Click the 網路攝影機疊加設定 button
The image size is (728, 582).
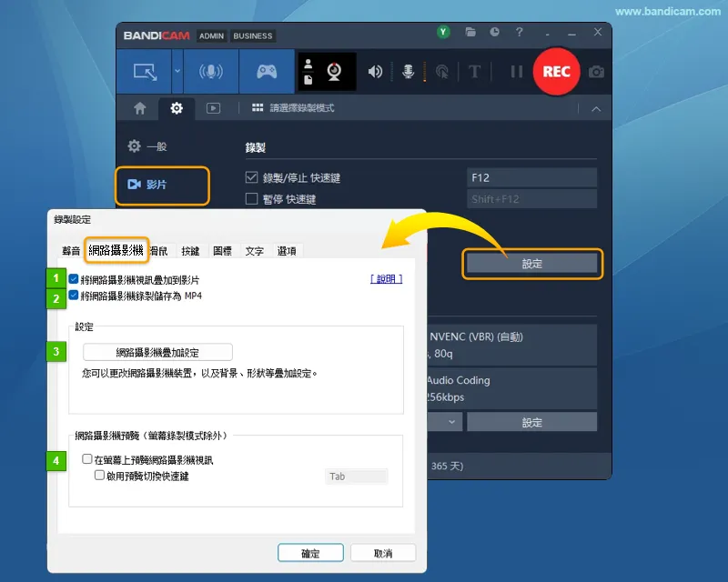157,352
